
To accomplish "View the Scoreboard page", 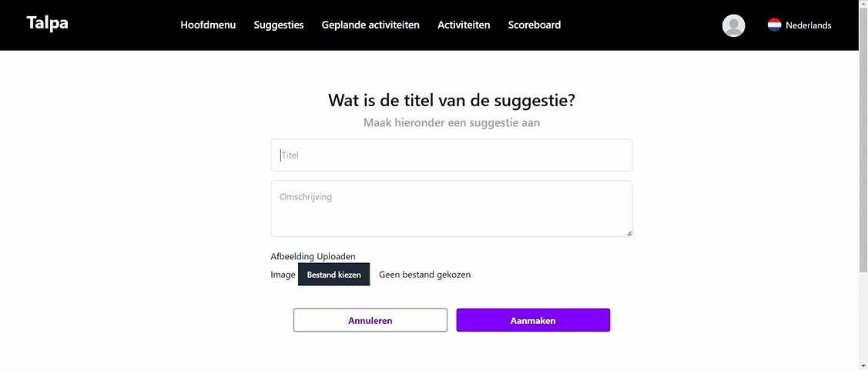I will coord(535,25).
